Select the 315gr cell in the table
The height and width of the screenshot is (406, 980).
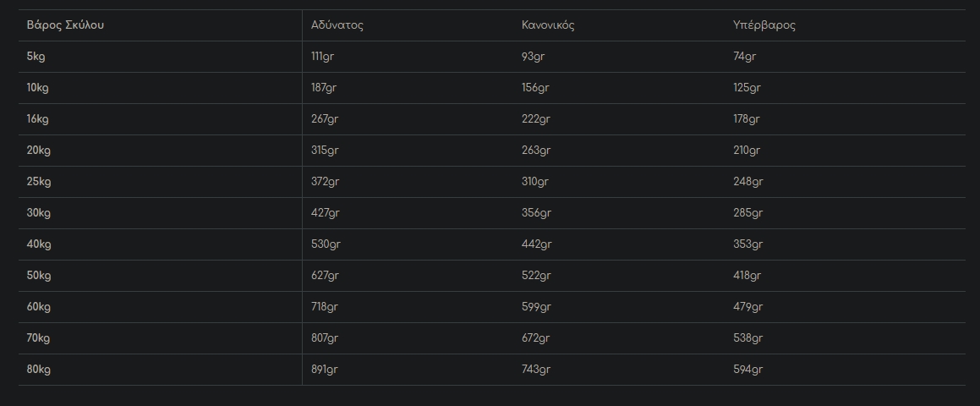point(325,151)
